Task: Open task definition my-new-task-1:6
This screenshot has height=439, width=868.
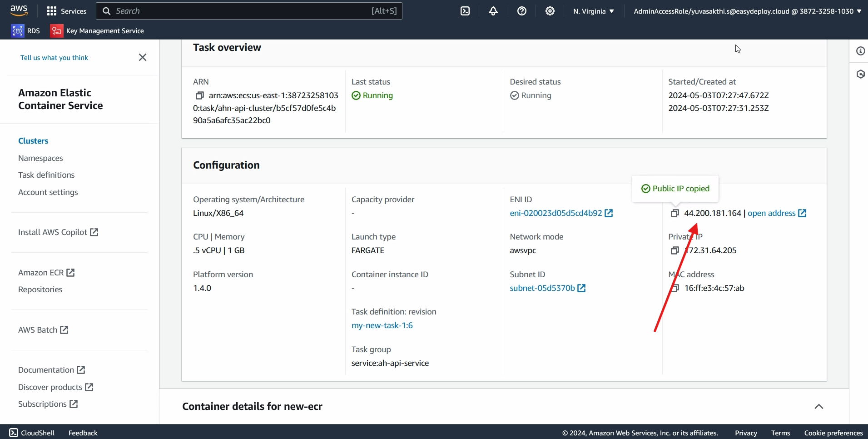Action: (x=382, y=325)
